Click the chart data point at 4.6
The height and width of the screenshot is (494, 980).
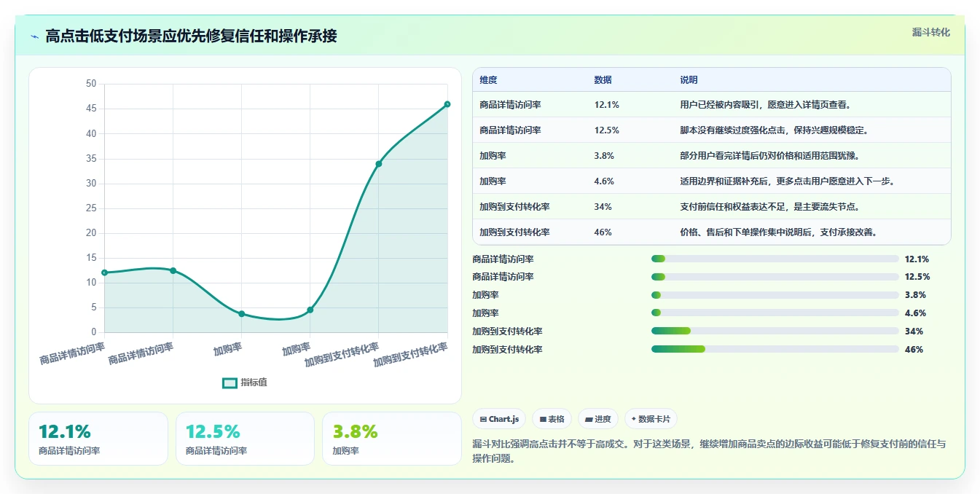pos(310,310)
